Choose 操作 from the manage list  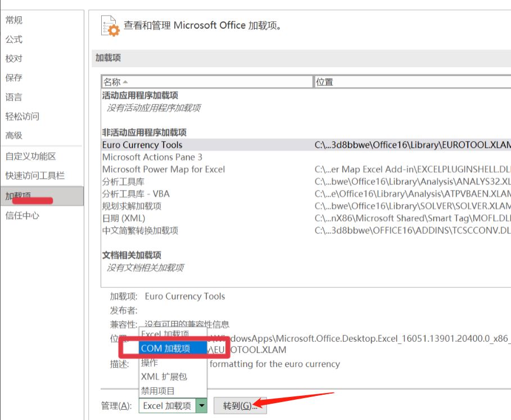point(150,363)
